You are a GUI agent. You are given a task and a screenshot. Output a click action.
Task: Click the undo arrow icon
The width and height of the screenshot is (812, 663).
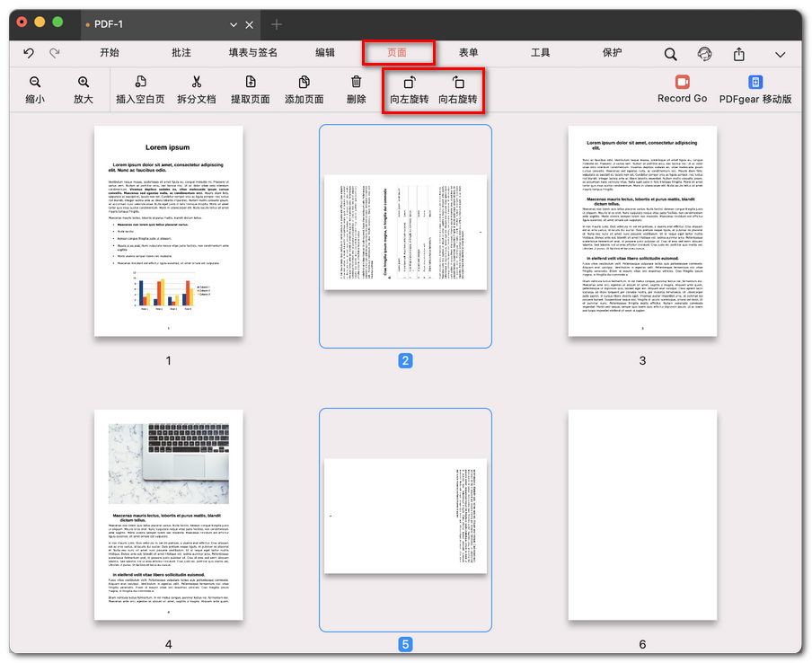pos(28,53)
